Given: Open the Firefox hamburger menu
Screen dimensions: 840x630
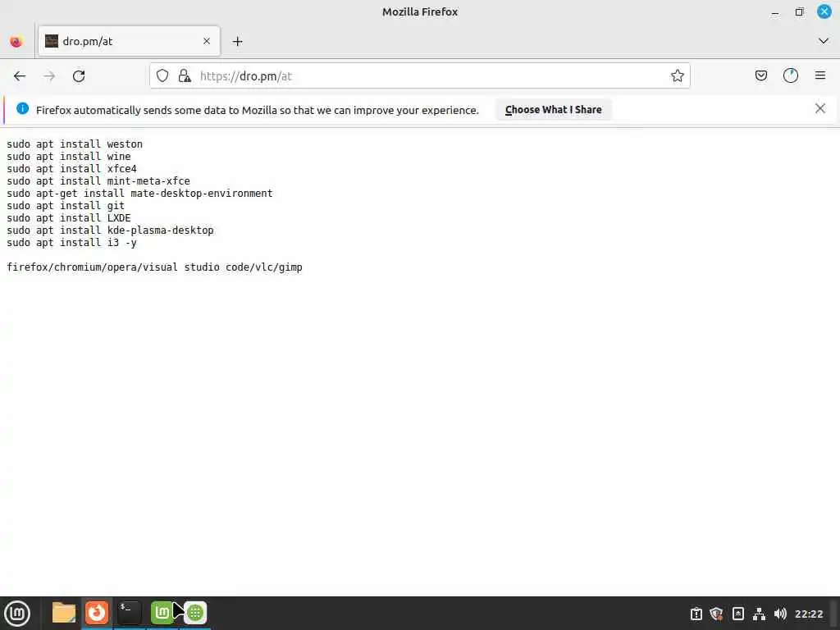Looking at the screenshot, I should 820,75.
